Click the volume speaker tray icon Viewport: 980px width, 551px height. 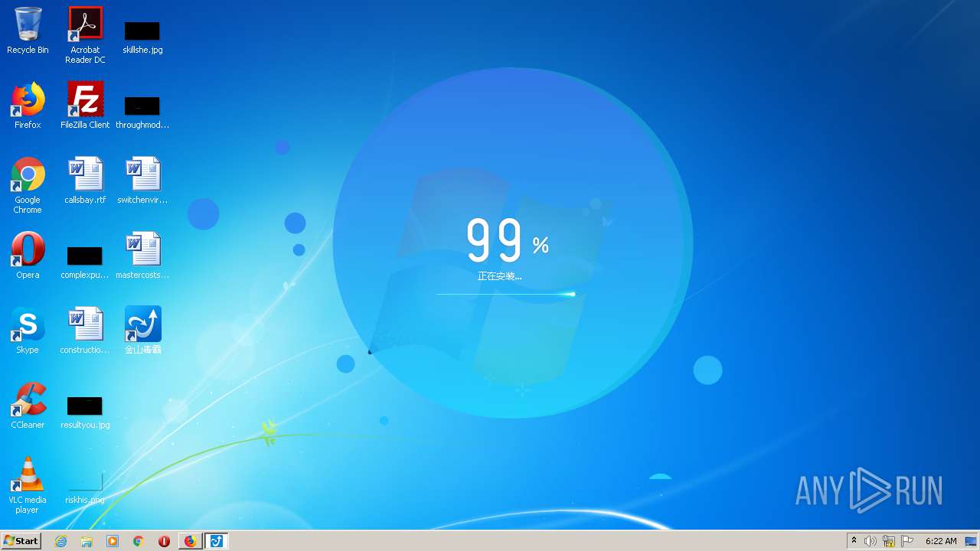pyautogui.click(x=871, y=541)
